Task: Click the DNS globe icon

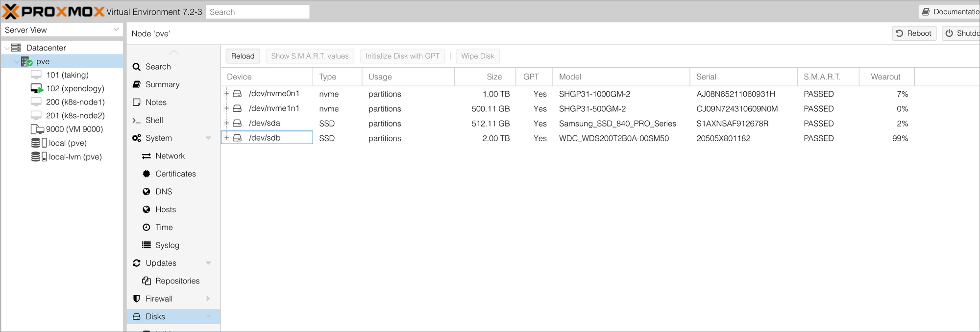Action: [146, 191]
